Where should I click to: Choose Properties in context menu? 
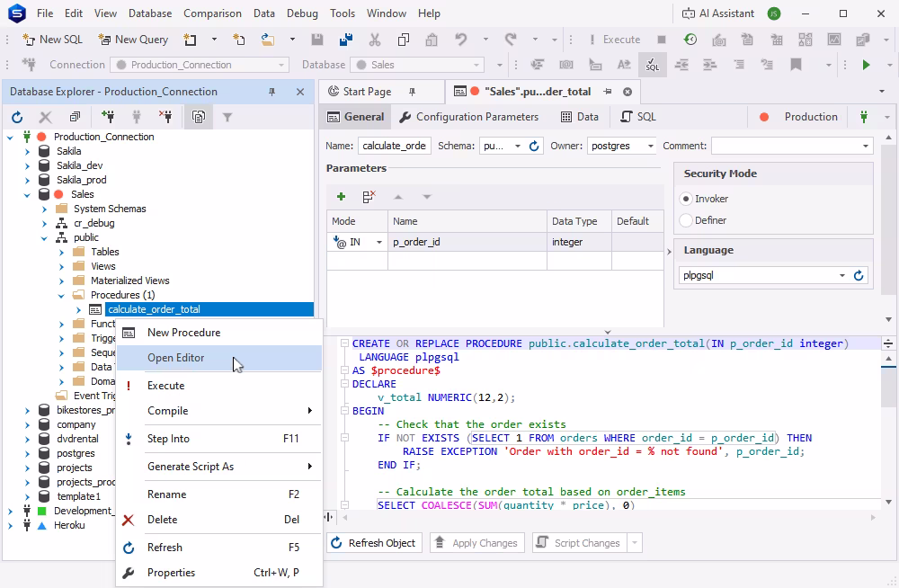(219, 573)
